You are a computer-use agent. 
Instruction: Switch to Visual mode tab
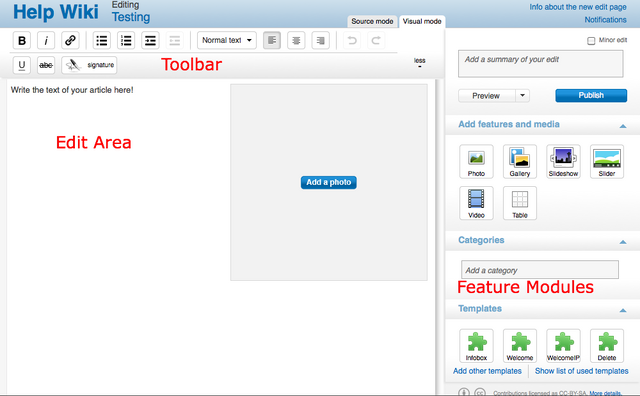click(x=422, y=21)
